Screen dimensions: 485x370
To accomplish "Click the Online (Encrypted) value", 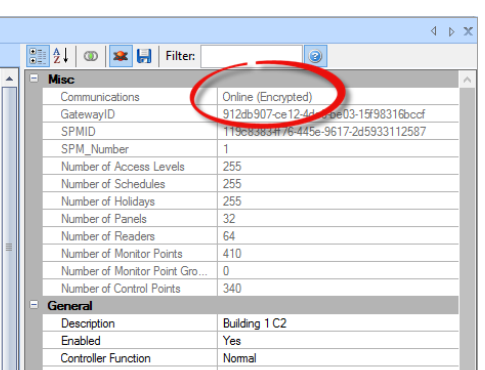I will point(267,97).
